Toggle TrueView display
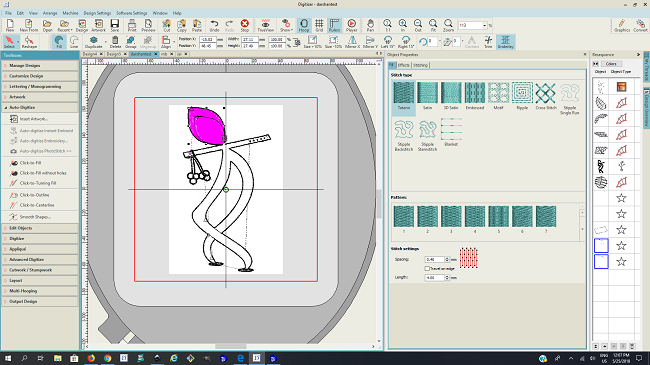 (265, 25)
